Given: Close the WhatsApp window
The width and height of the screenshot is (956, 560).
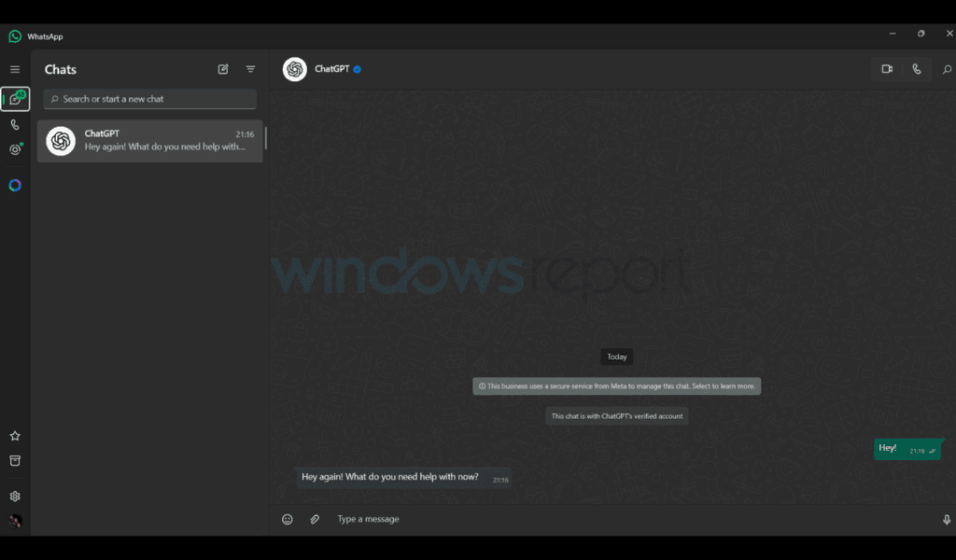Looking at the screenshot, I should click(x=949, y=34).
